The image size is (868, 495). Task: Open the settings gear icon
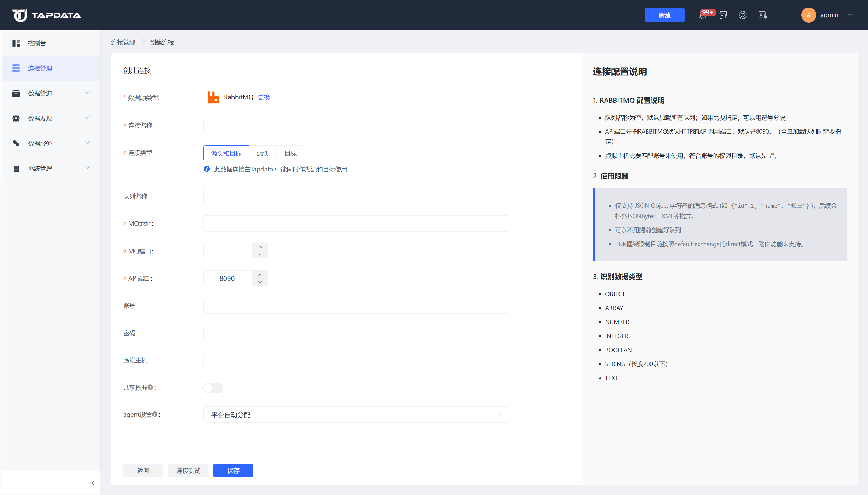click(742, 15)
